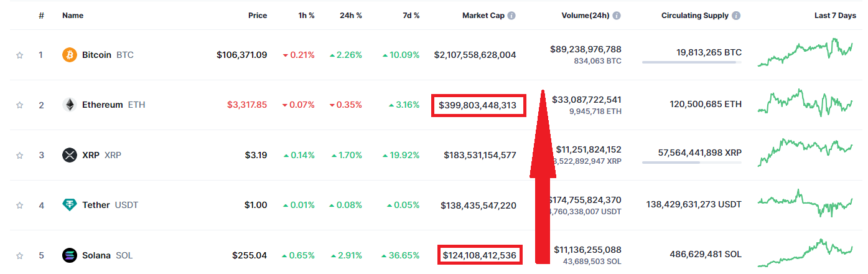Sort the table by Price column
Screen dimensions: 868x274
[257, 16]
